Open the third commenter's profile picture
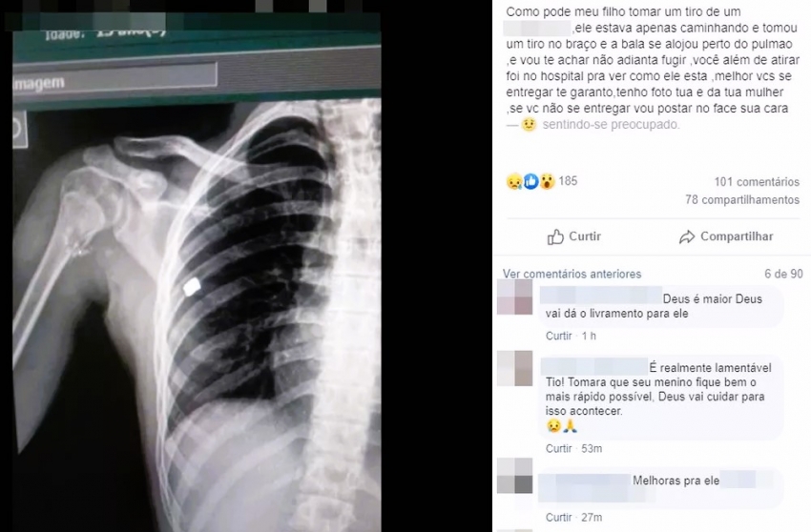 click(514, 476)
